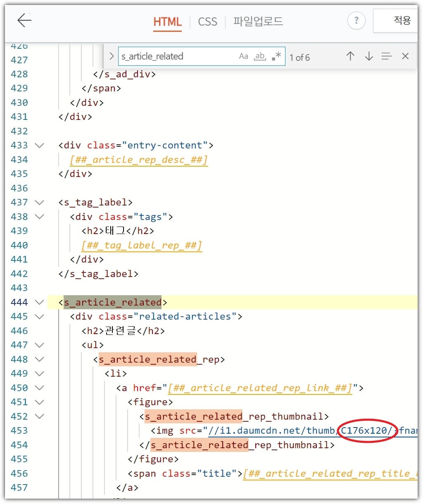Jump to previous search match with up arrow
Screen dimensions: 423x504
(x=350, y=56)
